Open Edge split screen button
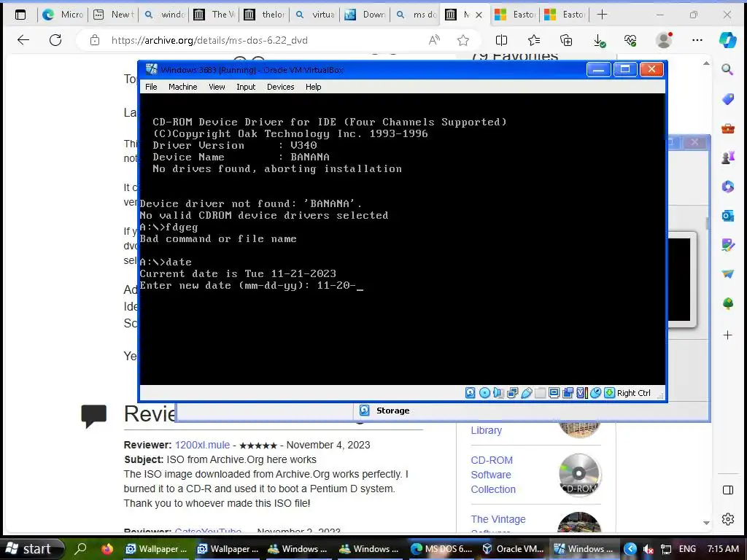The height and width of the screenshot is (560, 747). pyautogui.click(x=501, y=40)
